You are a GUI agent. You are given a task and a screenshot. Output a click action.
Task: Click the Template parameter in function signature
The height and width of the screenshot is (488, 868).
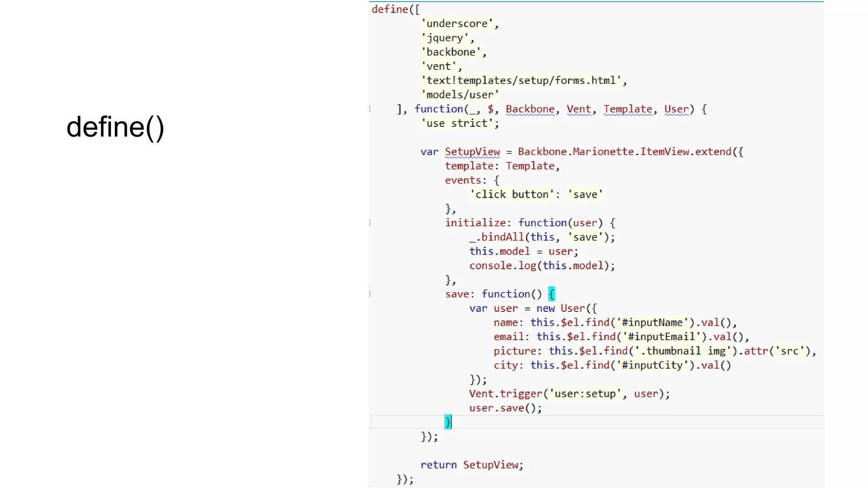[x=628, y=109]
